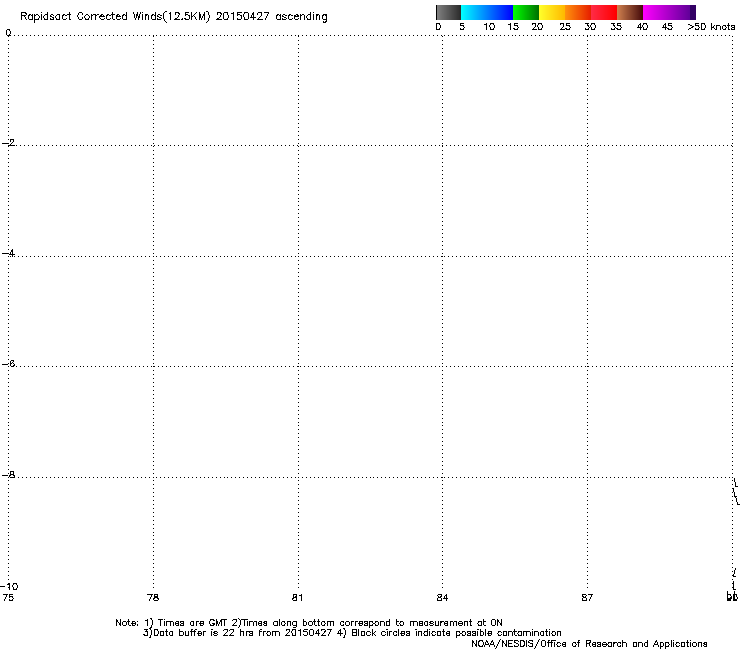Viewport: 740px width, 650px height.
Task: Click the latitude axis label '-8'
Action: [8, 474]
